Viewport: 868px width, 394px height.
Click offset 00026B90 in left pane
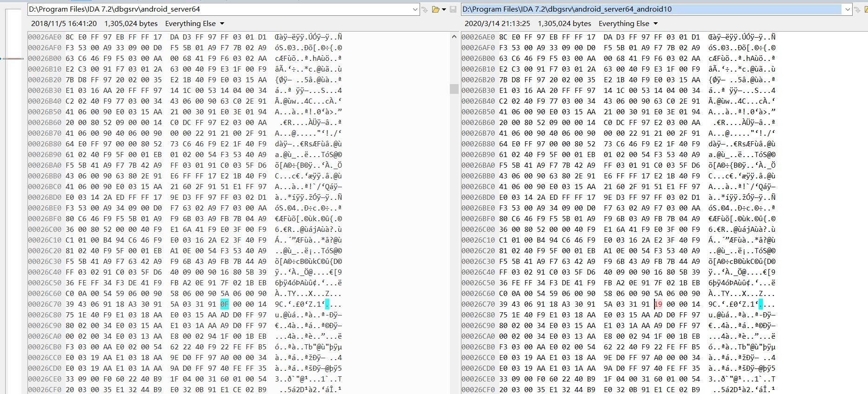coord(45,155)
